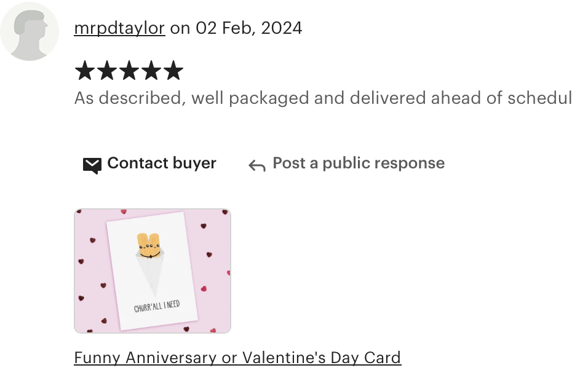Click the review date 02 Feb, 2024
Screen dimensions: 572x392
coord(249,28)
